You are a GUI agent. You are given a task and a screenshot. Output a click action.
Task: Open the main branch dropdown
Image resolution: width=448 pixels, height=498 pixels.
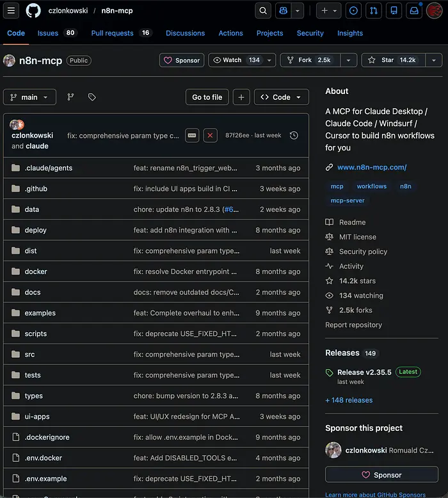pos(29,97)
